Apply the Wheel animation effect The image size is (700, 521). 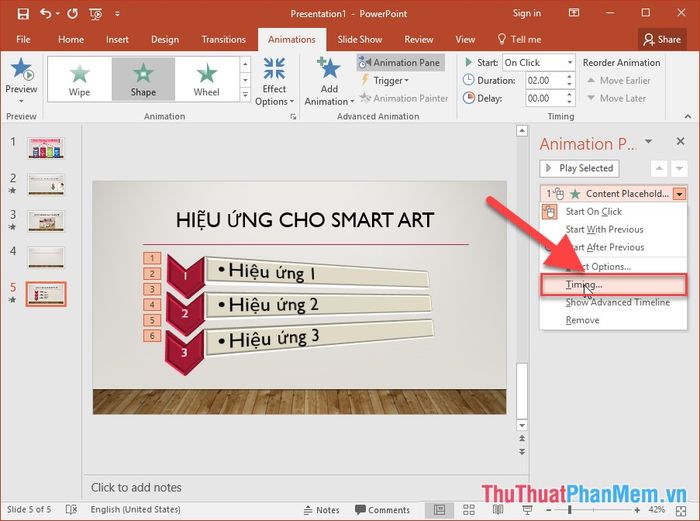click(x=207, y=79)
